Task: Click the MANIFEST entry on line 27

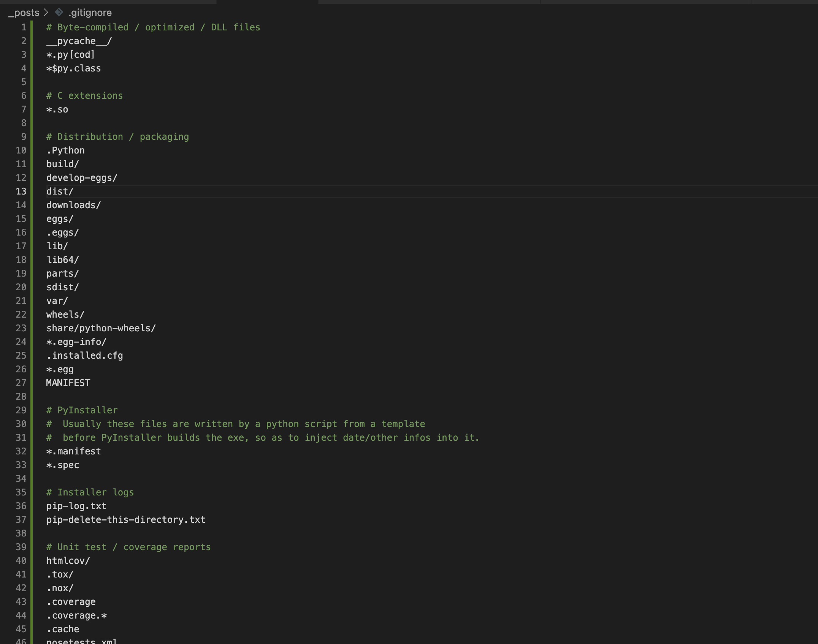Action: pyautogui.click(x=68, y=383)
